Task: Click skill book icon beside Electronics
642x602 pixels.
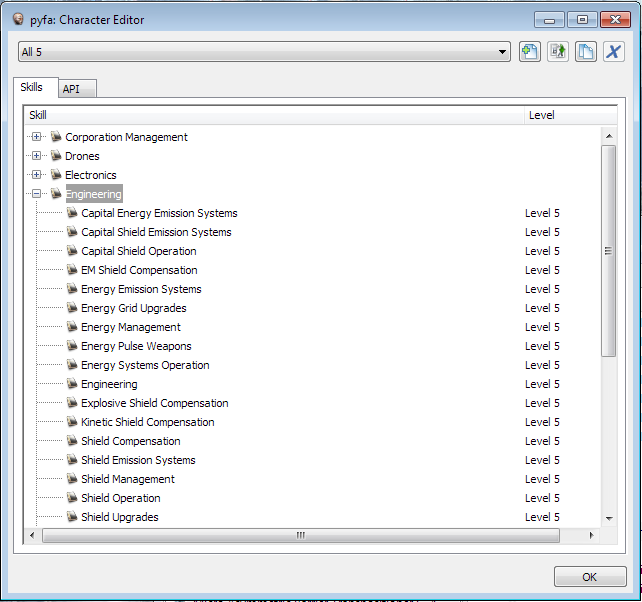Action: pos(56,174)
